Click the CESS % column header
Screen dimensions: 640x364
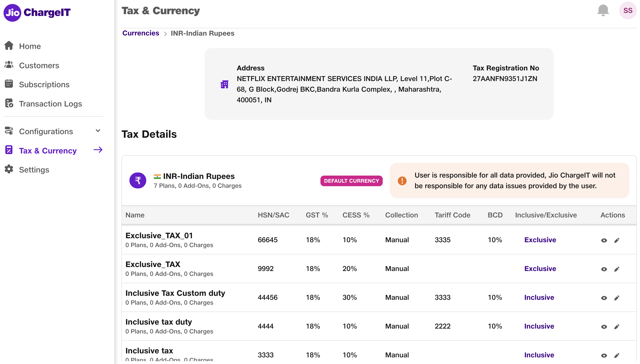(x=356, y=215)
